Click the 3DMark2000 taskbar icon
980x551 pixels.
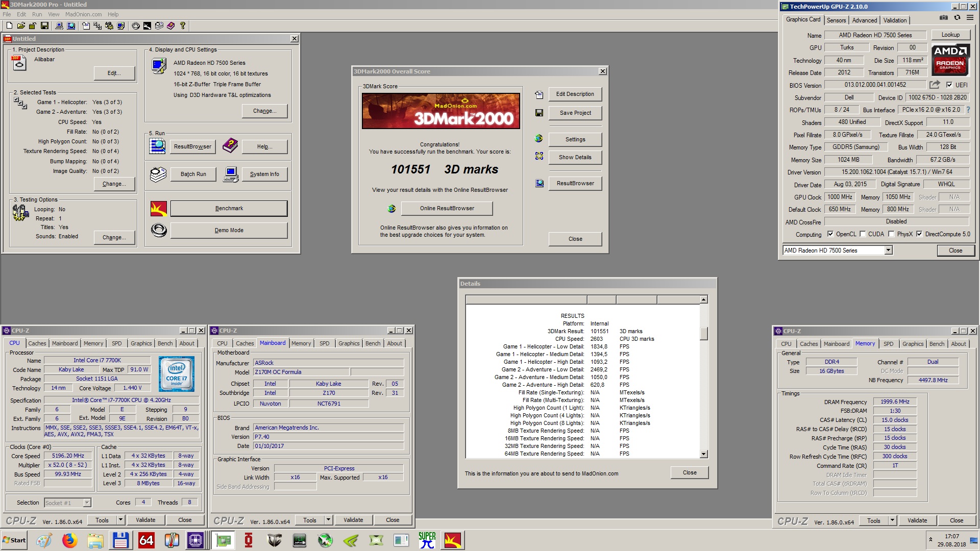point(452,540)
